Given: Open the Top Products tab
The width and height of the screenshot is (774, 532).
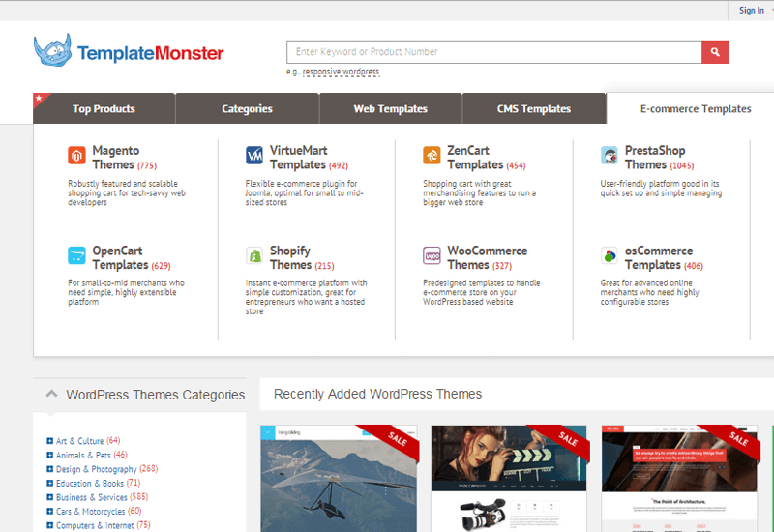Looking at the screenshot, I should tap(104, 108).
